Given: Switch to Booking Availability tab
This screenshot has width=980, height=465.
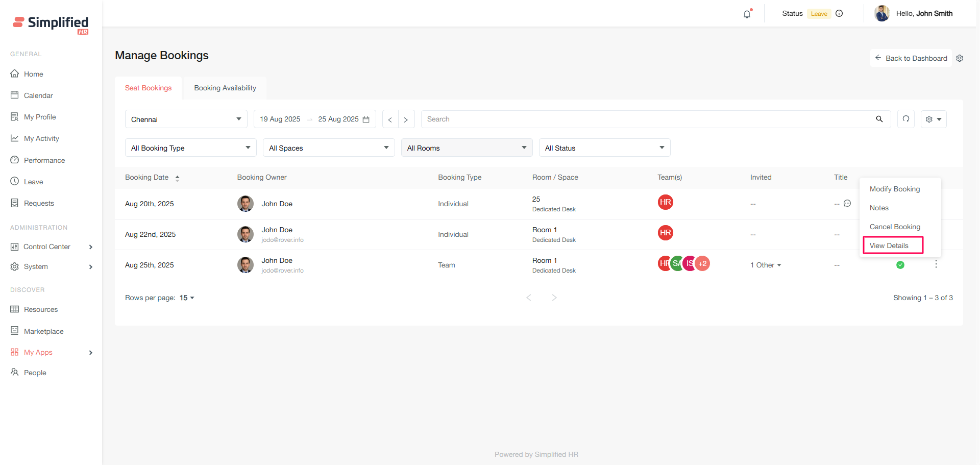Looking at the screenshot, I should coord(225,88).
